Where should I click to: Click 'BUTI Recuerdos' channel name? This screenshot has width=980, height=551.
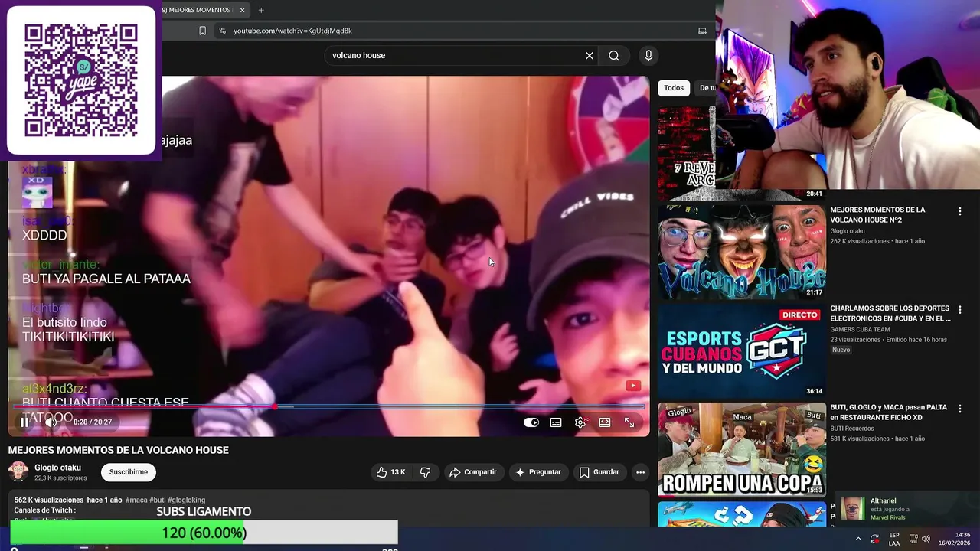point(852,429)
